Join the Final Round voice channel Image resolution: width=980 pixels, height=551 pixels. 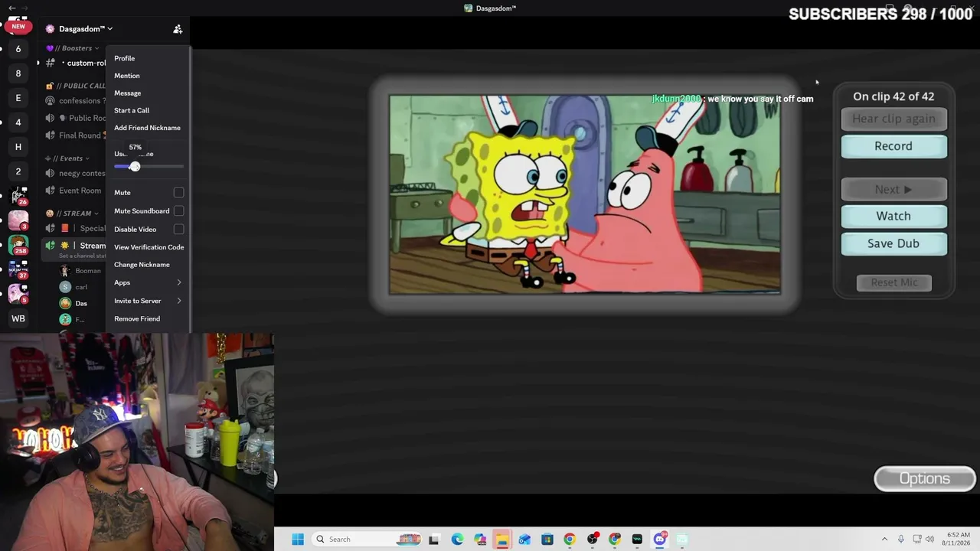75,135
